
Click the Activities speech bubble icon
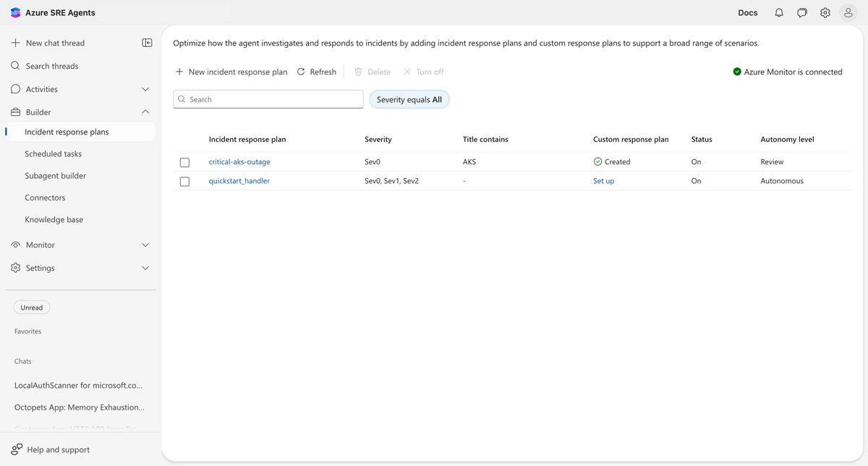[15, 89]
